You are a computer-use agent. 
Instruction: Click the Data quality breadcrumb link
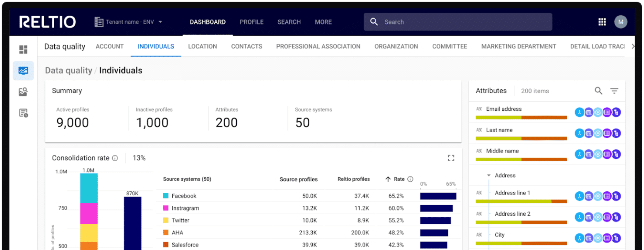(69, 71)
